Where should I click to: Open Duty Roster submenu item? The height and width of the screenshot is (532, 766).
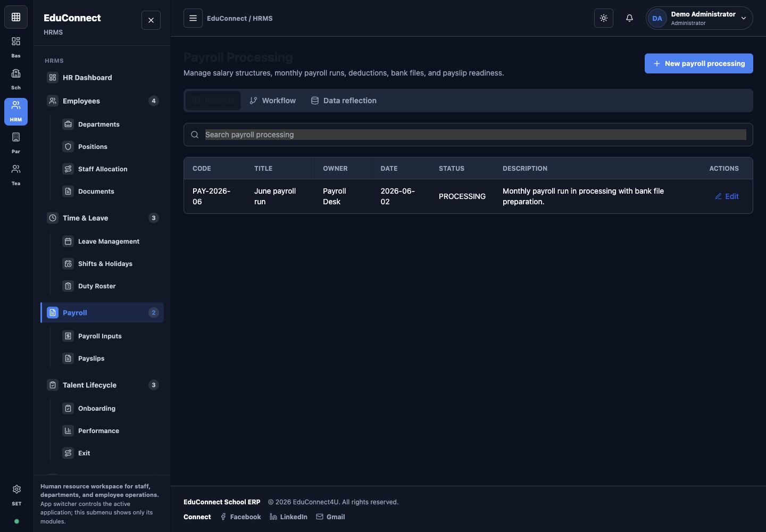pos(110,286)
